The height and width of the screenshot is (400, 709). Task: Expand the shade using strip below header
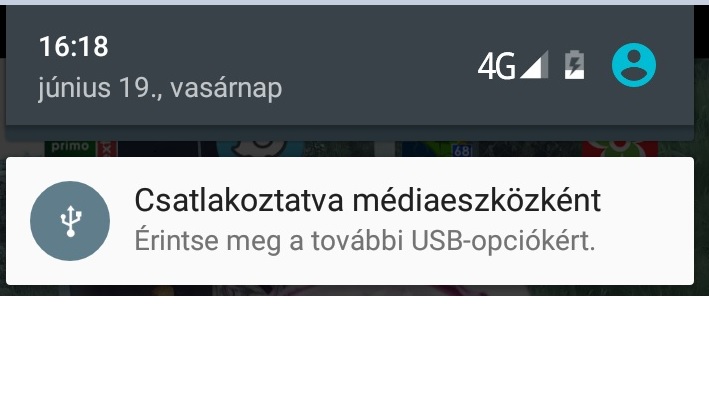tap(350, 133)
